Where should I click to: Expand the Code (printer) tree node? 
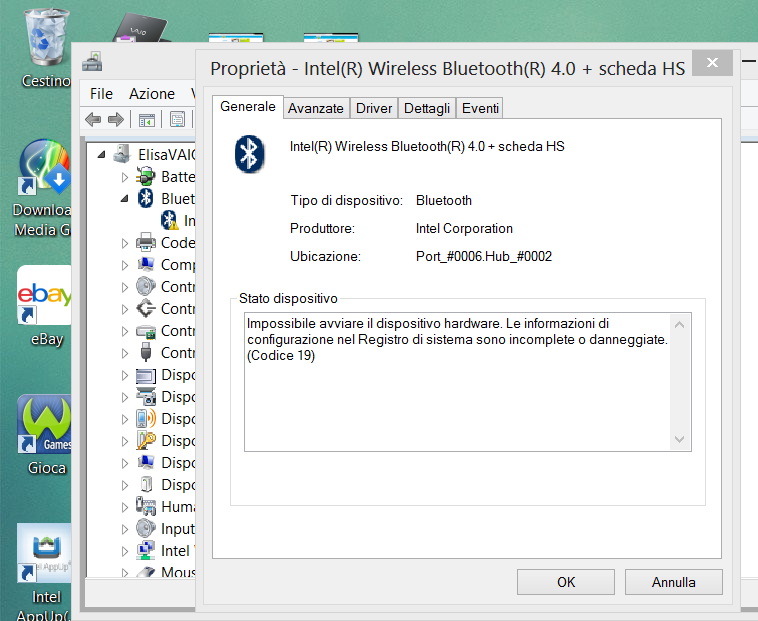(x=125, y=243)
